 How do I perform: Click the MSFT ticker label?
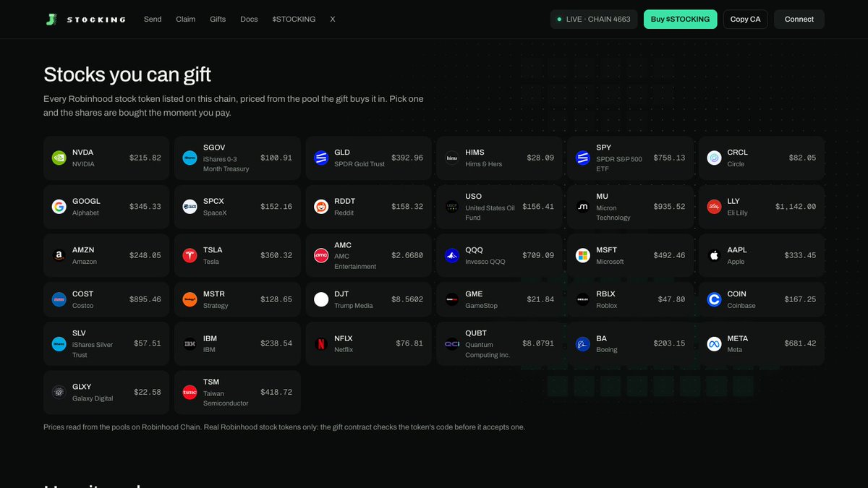[x=606, y=250]
